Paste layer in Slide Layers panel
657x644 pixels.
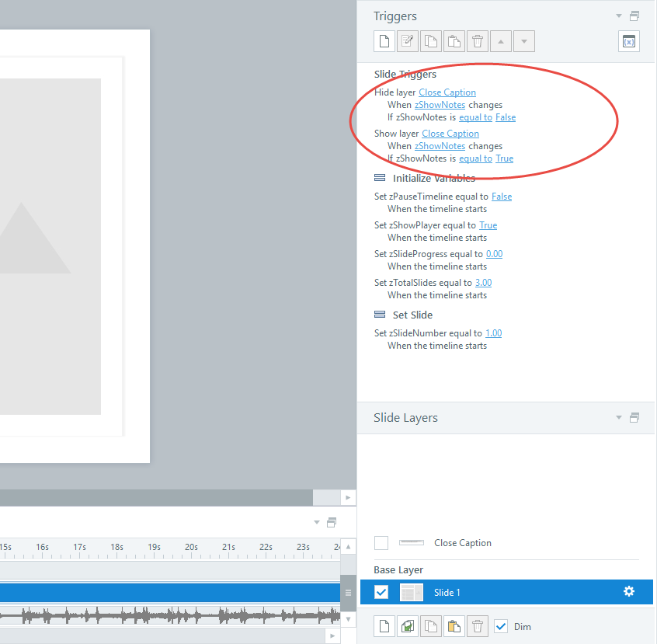coord(454,626)
